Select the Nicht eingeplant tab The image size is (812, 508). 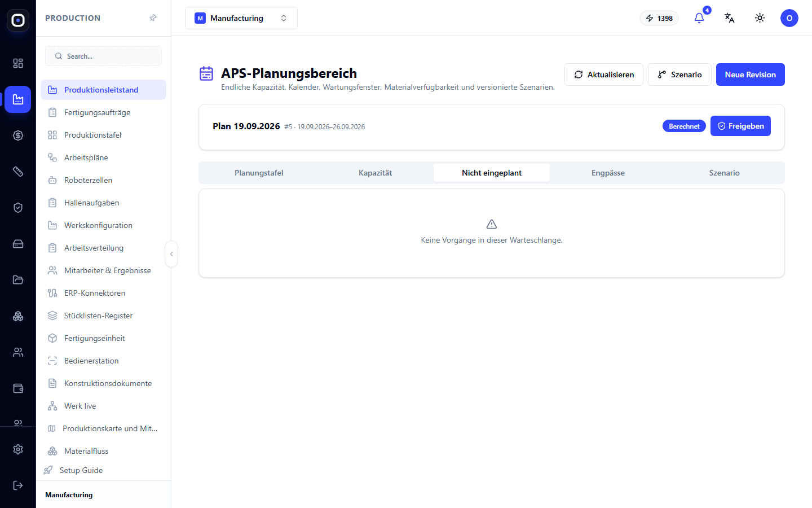492,173
